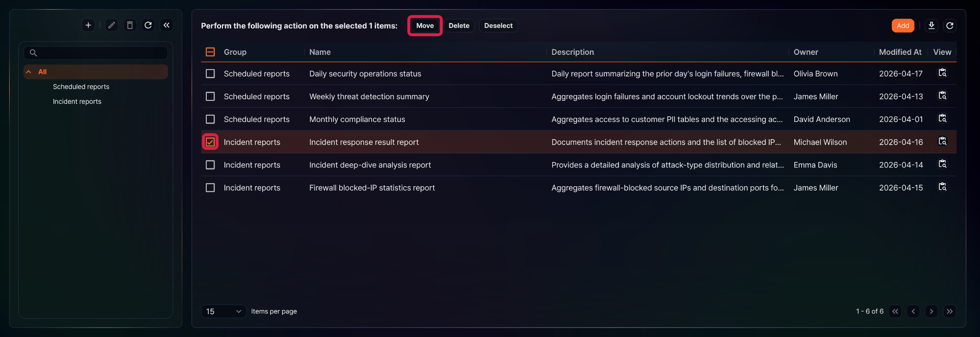Screen dimensions: 980x337
Task: Open view icon for Firewall blocked-IP statistics report
Action: (942, 187)
